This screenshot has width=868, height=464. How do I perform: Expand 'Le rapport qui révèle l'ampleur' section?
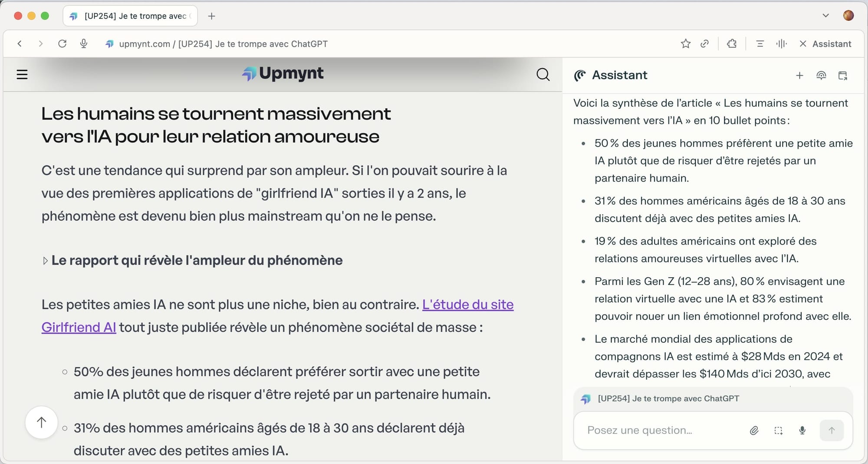click(46, 261)
